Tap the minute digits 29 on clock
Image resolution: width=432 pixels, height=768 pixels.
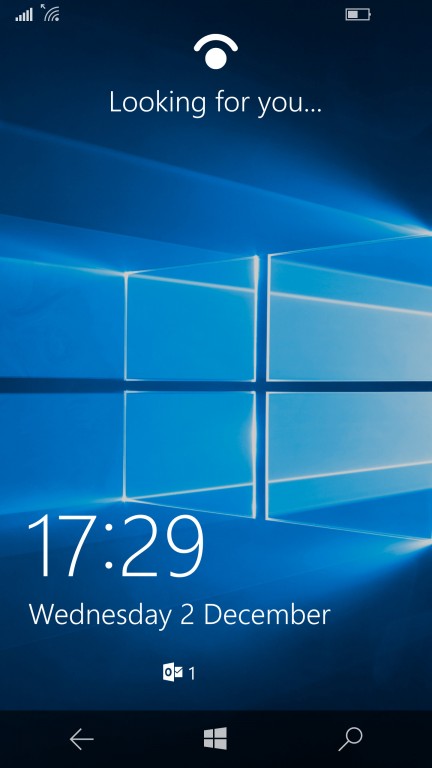point(162,546)
